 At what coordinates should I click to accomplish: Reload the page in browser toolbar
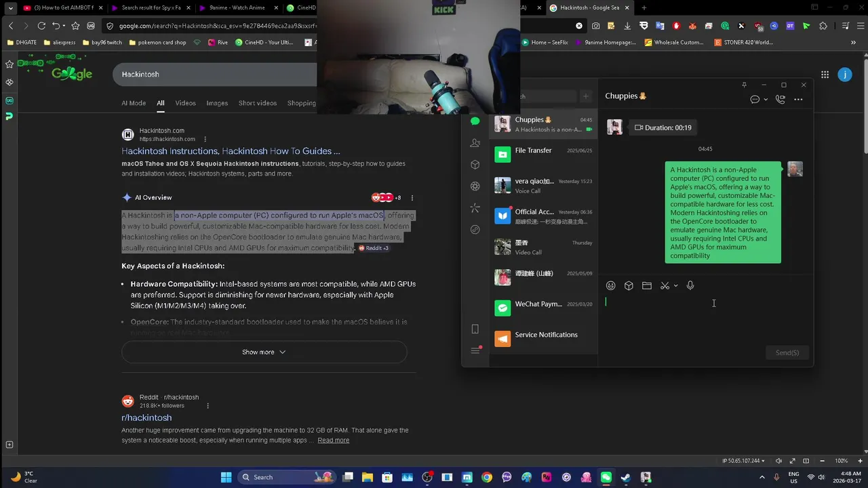click(x=41, y=26)
